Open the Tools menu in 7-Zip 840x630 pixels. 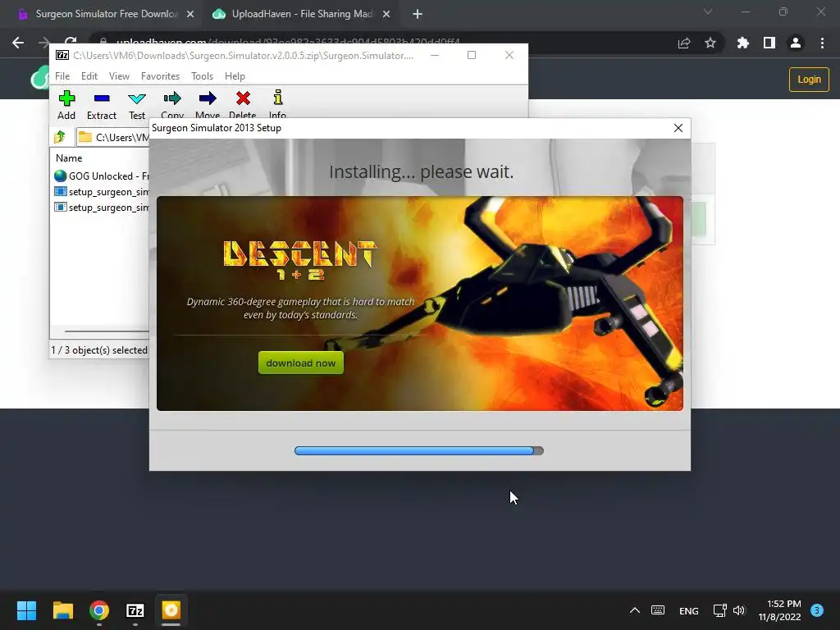click(x=202, y=76)
